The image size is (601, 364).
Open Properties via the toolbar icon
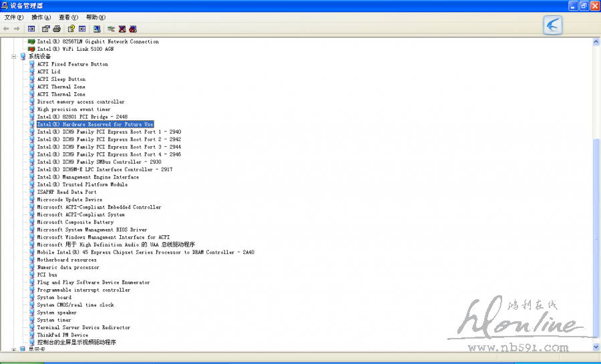[x=45, y=29]
